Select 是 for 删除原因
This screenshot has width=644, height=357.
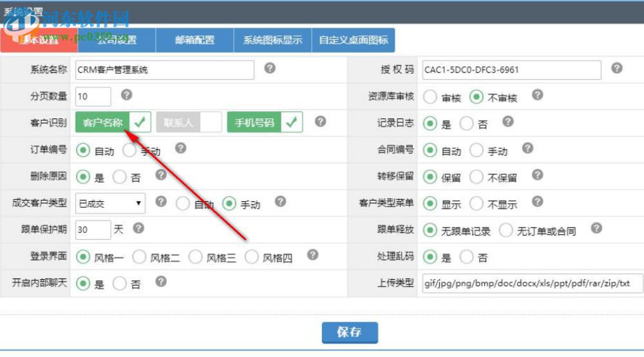pos(83,177)
